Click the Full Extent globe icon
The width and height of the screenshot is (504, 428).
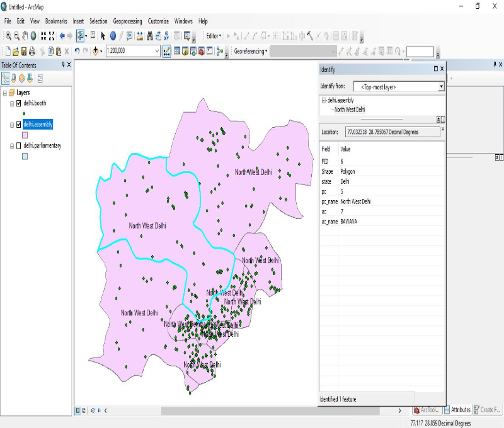coord(33,36)
